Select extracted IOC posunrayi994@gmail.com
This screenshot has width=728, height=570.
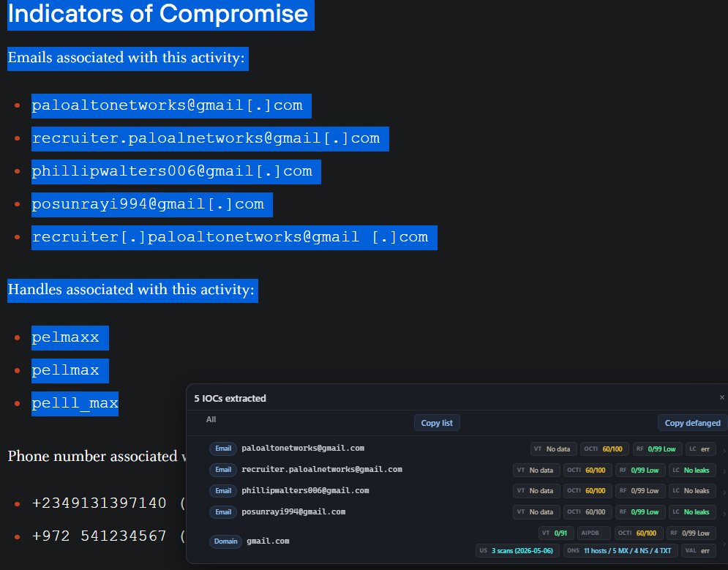coord(293,512)
